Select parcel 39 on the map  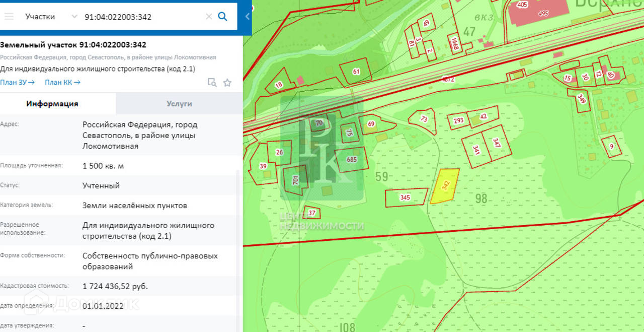point(263,166)
